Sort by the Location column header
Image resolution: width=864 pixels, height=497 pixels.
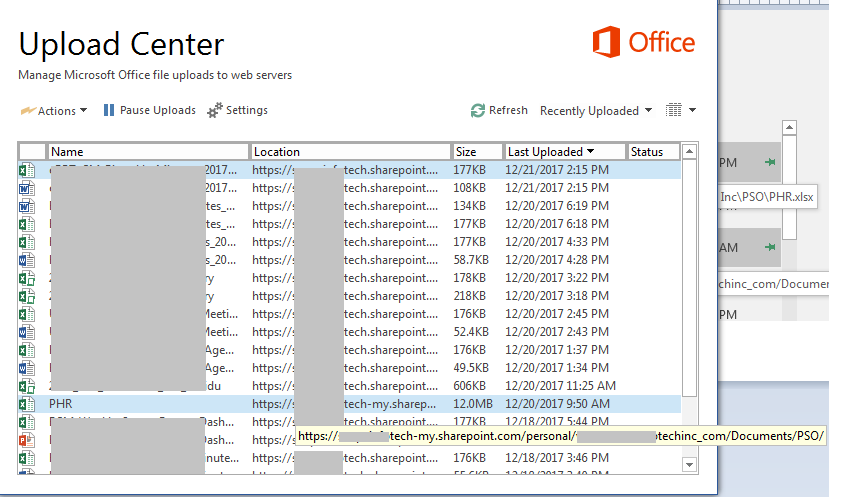pos(350,152)
